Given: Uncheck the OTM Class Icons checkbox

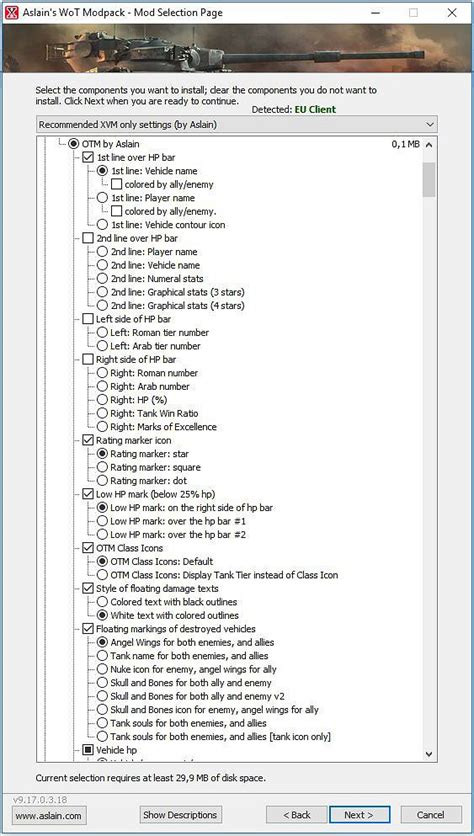Looking at the screenshot, I should (88, 548).
